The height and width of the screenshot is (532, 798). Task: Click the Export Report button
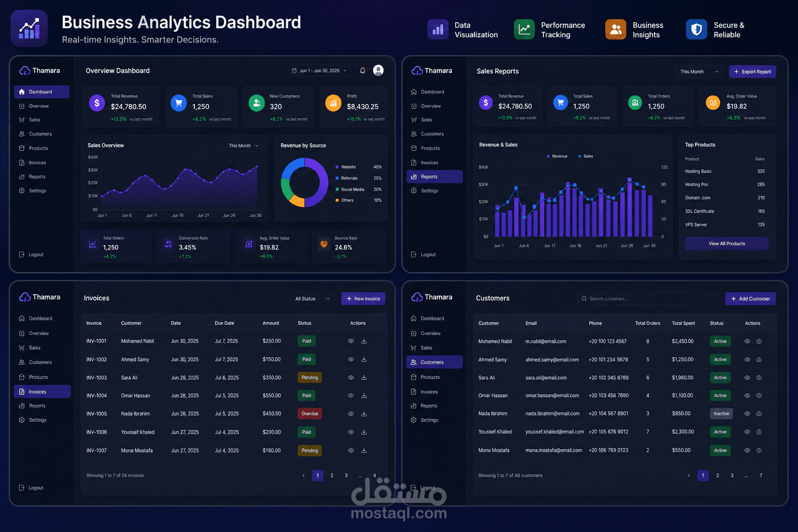pyautogui.click(x=752, y=72)
